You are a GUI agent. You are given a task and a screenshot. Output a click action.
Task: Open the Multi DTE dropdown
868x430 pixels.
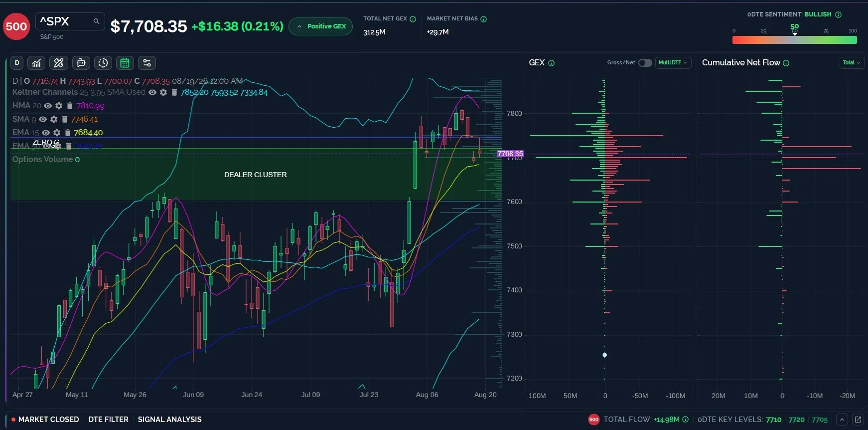click(x=673, y=63)
